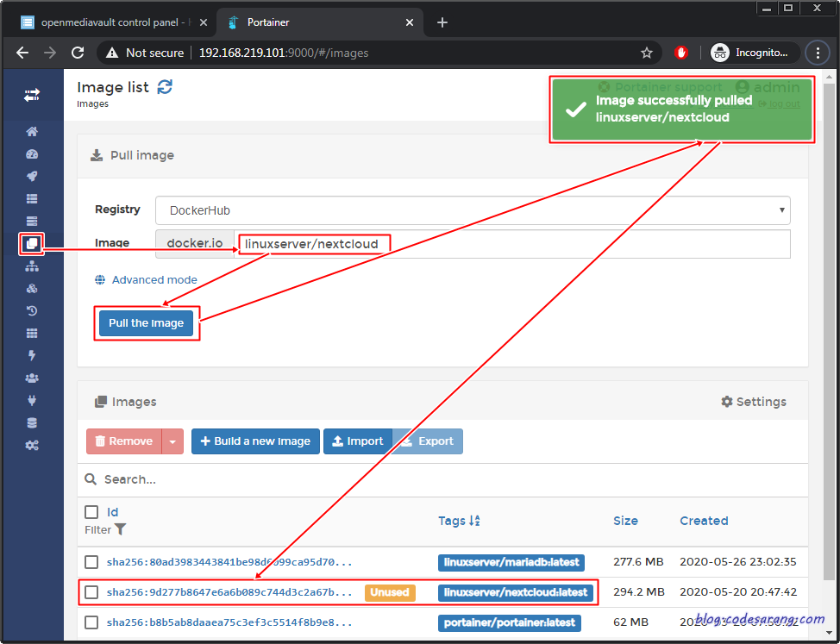Image resolution: width=840 pixels, height=644 pixels.
Task: Open the red ad blocker extension icon
Action: coord(681,53)
